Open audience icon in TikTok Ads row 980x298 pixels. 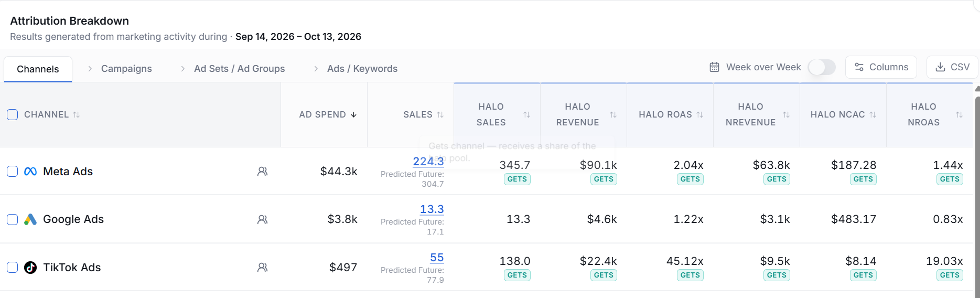(263, 268)
